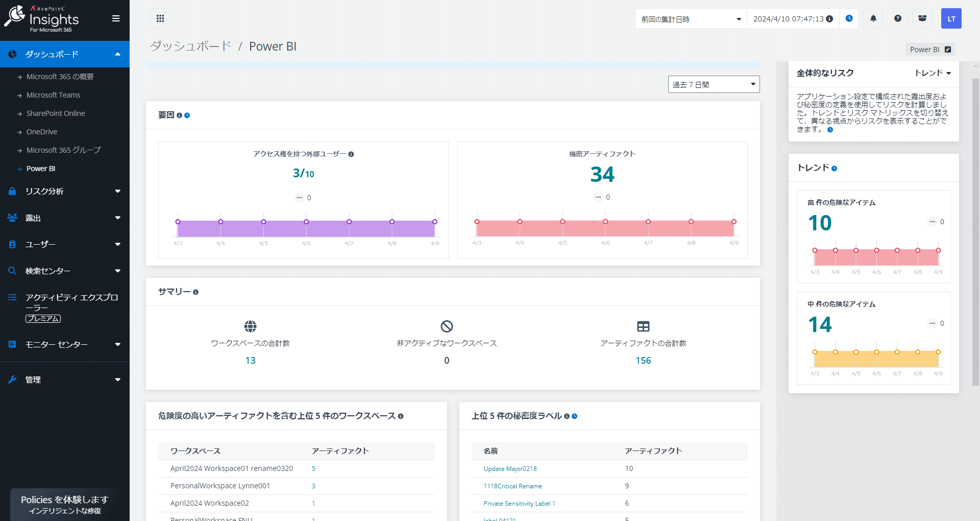Expand the モニター センター menu
Image resolution: width=980 pixels, height=521 pixels.
tap(65, 344)
